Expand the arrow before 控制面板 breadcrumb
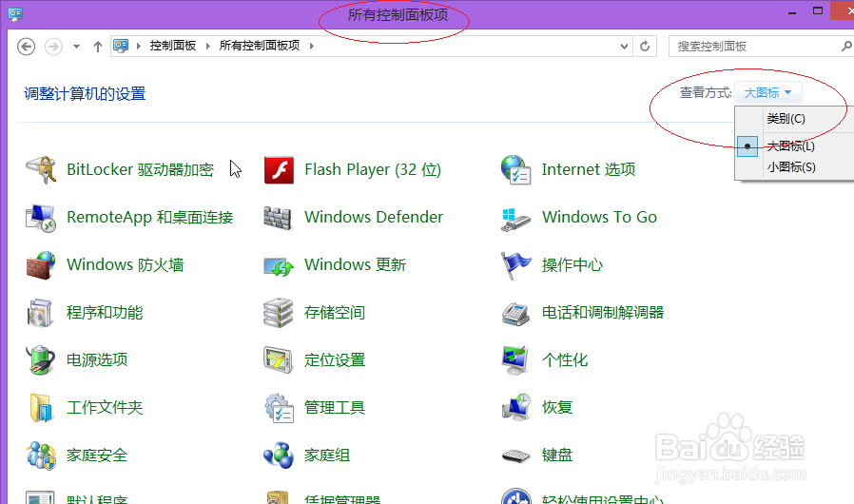 [138, 47]
